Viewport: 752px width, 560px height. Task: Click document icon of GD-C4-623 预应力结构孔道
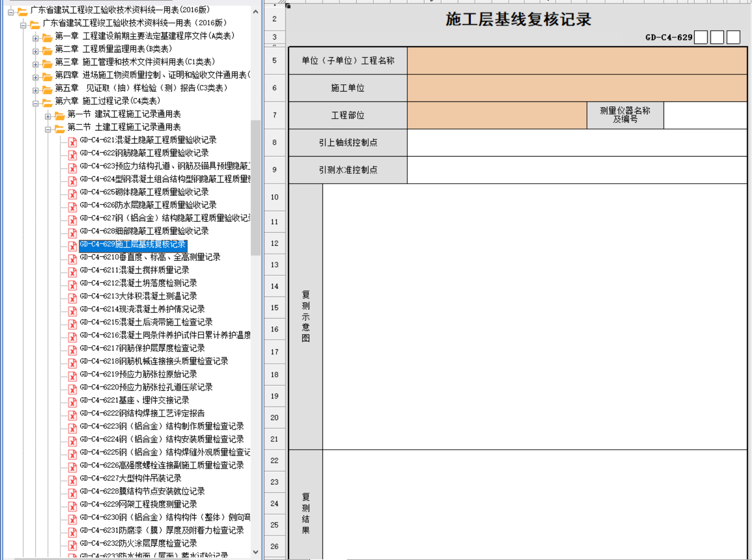(72, 168)
